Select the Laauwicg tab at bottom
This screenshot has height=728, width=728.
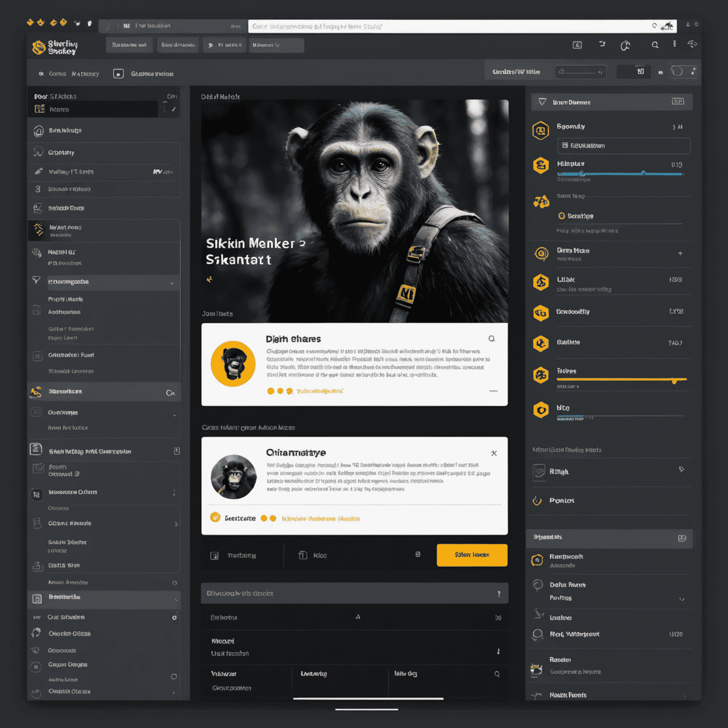tap(314, 673)
